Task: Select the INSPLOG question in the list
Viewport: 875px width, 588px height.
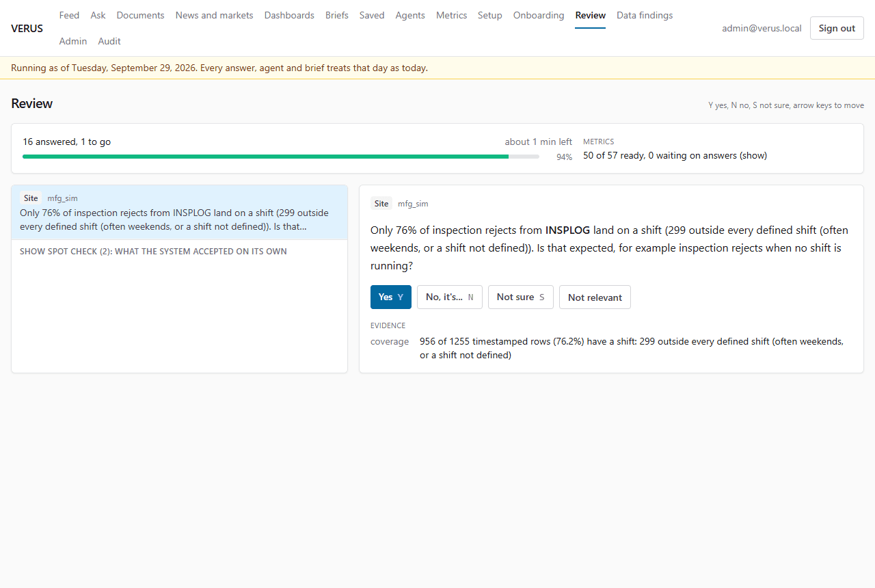Action: 179,212
